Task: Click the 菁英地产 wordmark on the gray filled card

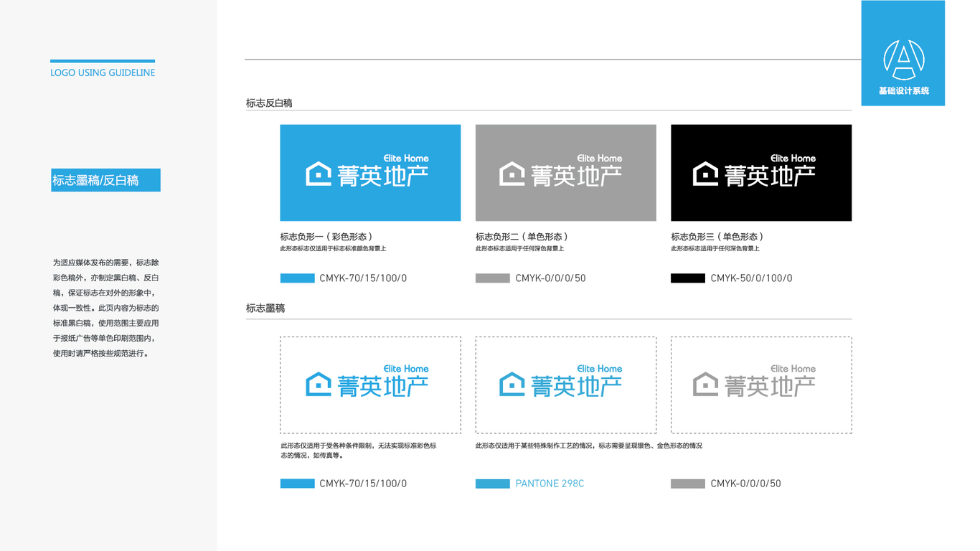Action: [x=576, y=176]
